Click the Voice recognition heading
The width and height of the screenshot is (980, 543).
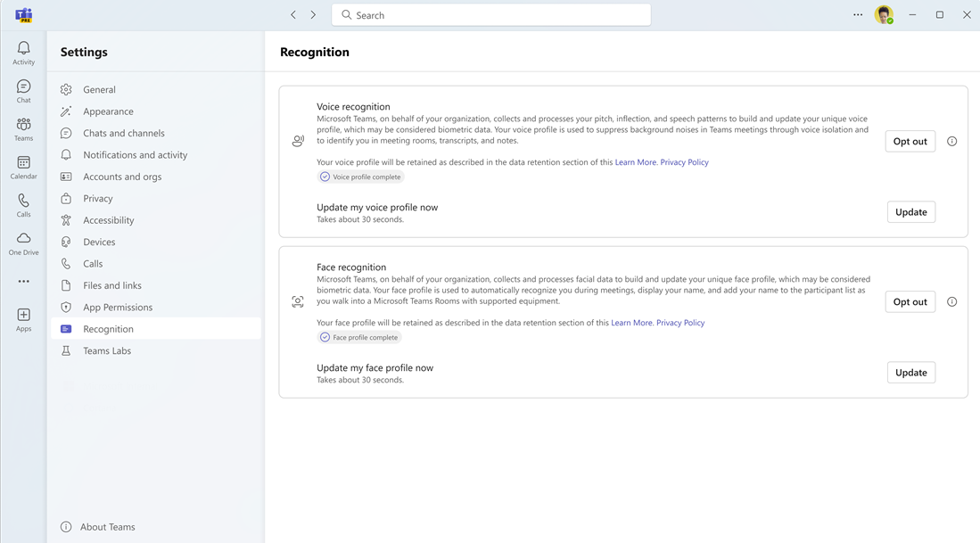click(353, 107)
